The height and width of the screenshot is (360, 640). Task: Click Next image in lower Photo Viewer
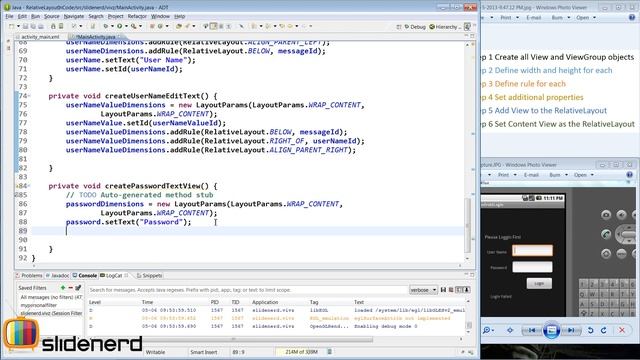(x=571, y=330)
